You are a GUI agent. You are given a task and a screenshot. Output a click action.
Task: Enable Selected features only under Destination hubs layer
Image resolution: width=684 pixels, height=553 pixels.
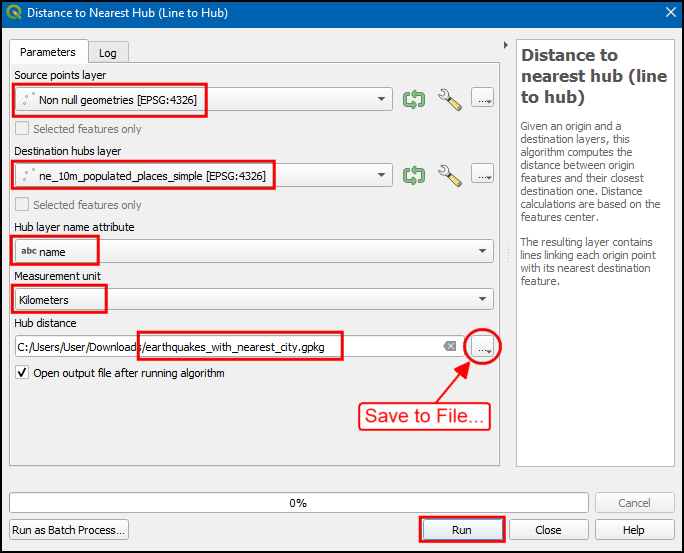point(22,205)
